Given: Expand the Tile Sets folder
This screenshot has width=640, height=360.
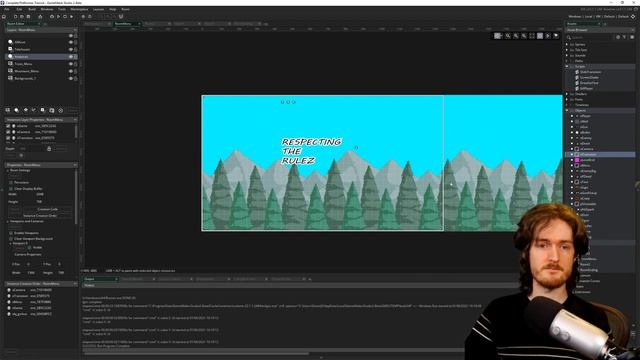Looking at the screenshot, I should point(567,50).
